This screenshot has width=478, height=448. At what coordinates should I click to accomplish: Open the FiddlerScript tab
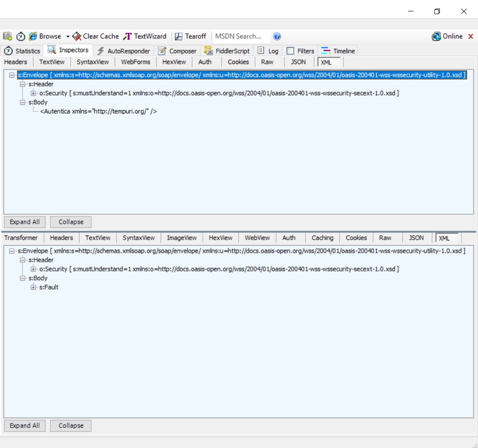click(227, 50)
